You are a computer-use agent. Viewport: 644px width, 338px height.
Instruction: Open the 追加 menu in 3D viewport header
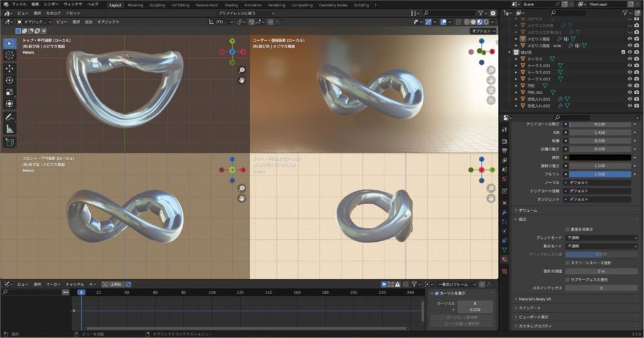[88, 22]
